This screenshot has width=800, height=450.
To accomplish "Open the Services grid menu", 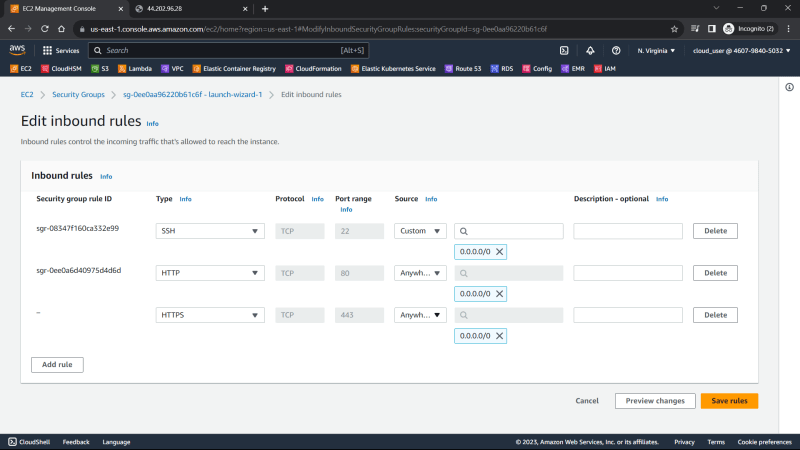I will click(61, 51).
